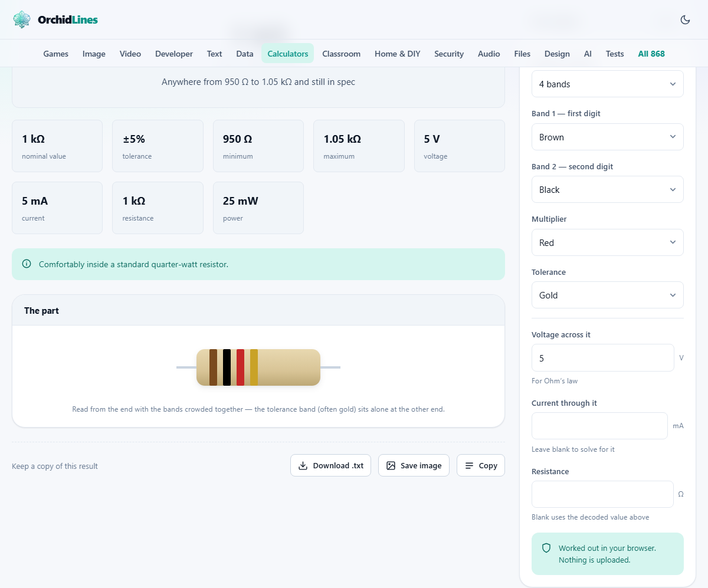Image resolution: width=708 pixels, height=588 pixels.
Task: Open the Text category
Action: pyautogui.click(x=215, y=54)
